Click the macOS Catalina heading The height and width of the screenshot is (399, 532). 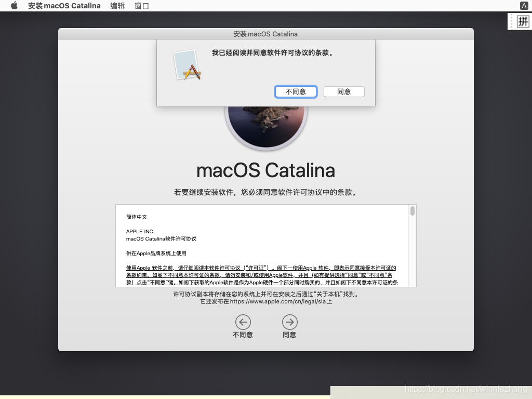(265, 170)
